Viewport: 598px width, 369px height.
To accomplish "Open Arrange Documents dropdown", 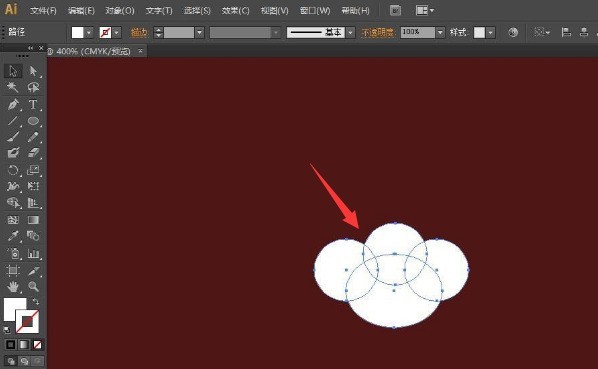I will (425, 11).
